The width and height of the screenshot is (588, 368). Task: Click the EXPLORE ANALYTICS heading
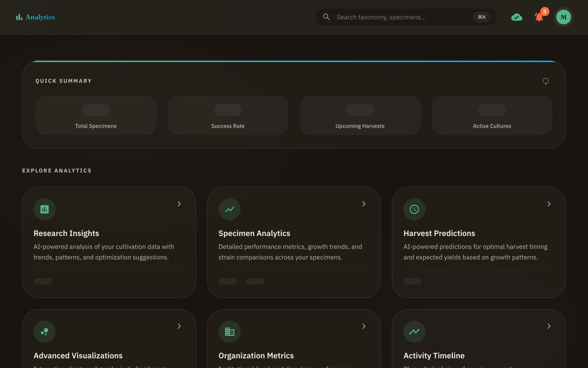point(57,171)
